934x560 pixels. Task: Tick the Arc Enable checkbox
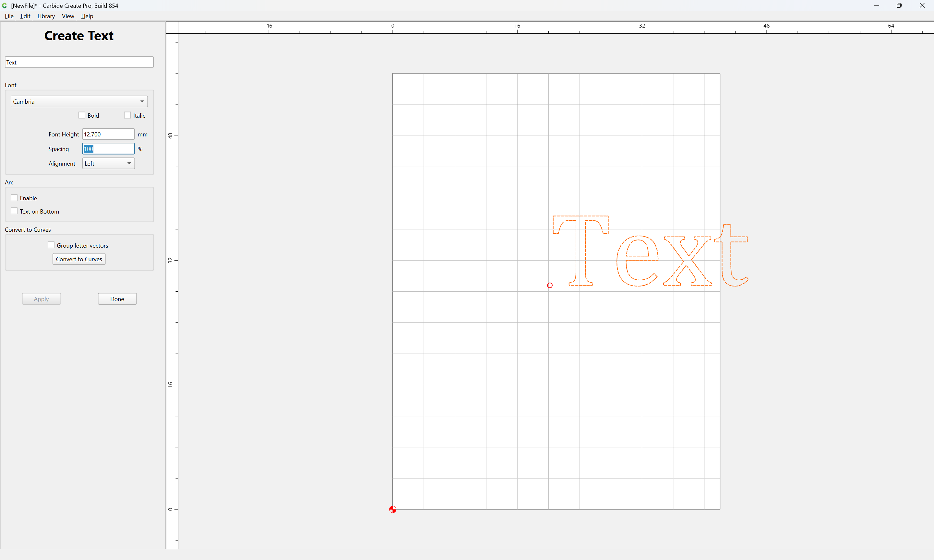click(14, 198)
